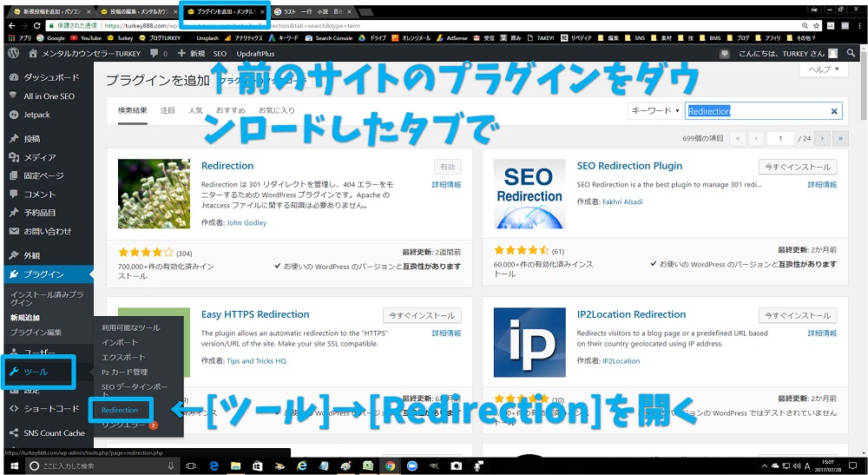Open the comments bubble in the admin bar
The image size is (868, 475).
[158, 53]
